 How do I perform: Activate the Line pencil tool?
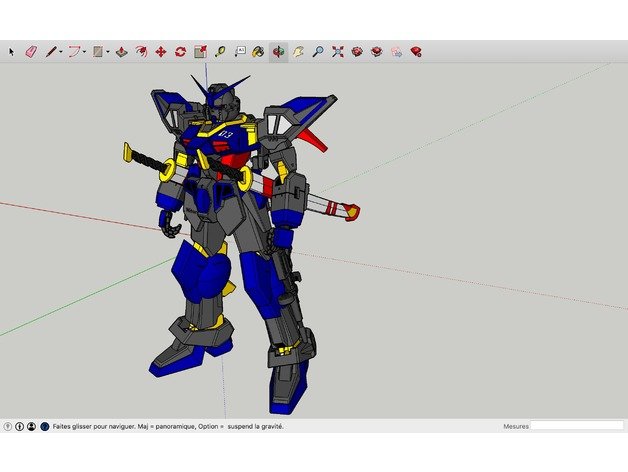click(49, 51)
